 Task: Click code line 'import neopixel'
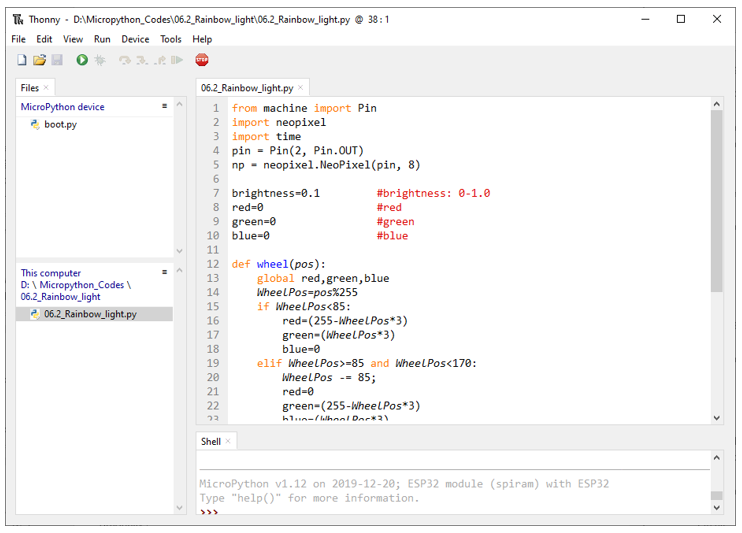point(279,123)
